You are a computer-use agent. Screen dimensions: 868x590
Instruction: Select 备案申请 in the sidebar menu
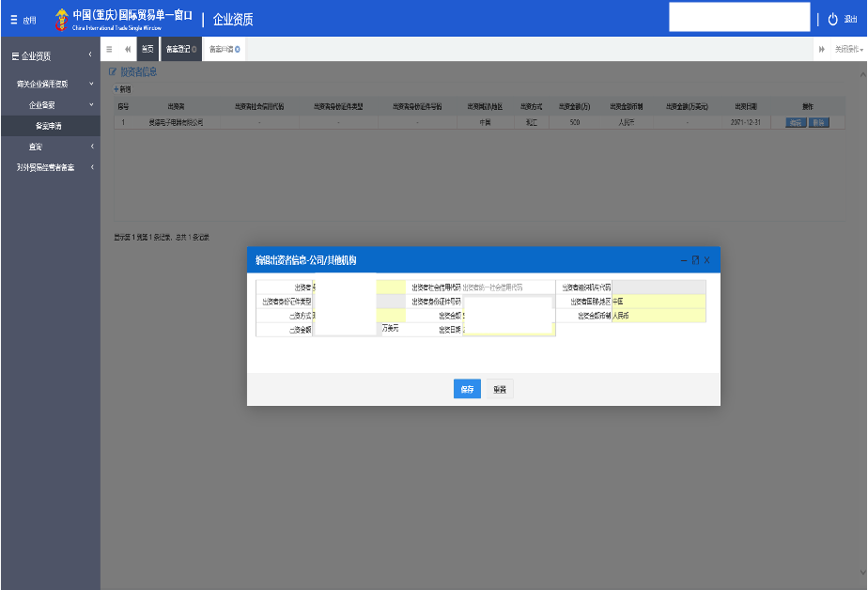click(x=49, y=125)
